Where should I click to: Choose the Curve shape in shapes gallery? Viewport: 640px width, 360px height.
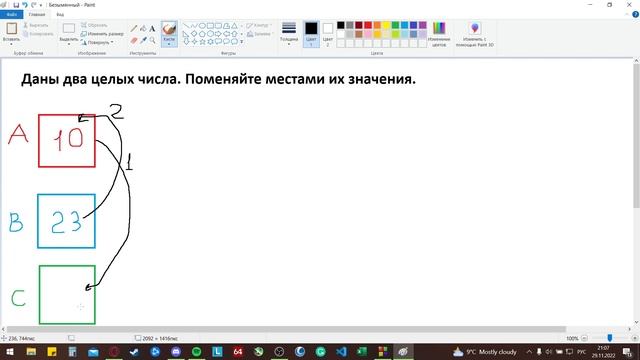coord(194,26)
